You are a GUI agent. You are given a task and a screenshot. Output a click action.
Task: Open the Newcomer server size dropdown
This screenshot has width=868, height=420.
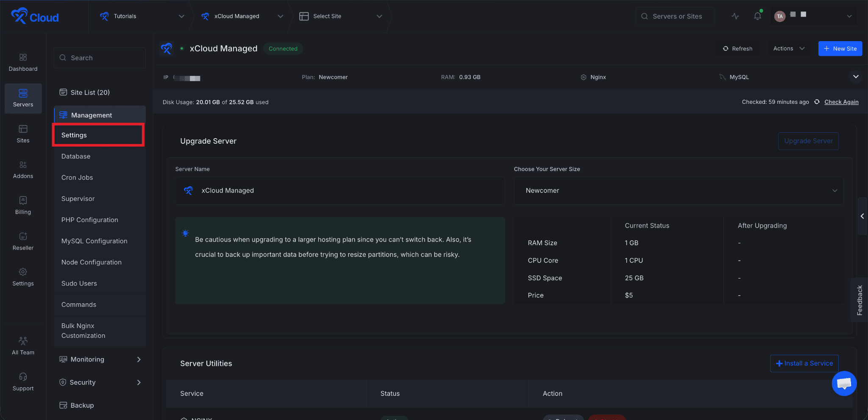(679, 191)
